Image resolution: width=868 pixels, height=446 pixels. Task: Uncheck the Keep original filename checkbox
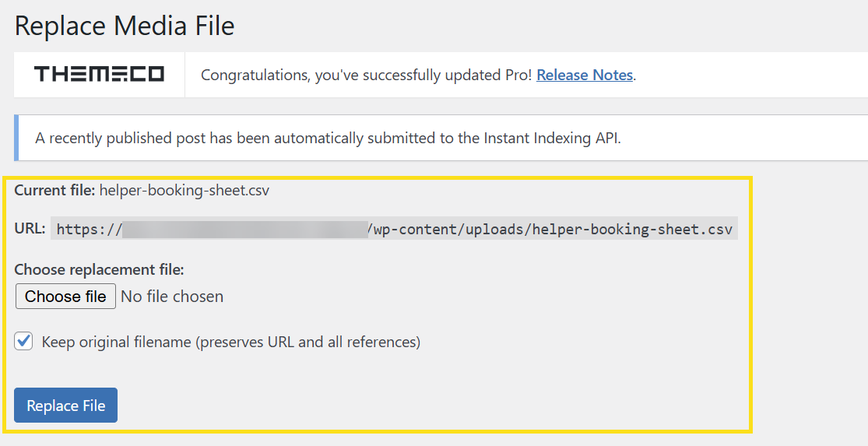[24, 341]
